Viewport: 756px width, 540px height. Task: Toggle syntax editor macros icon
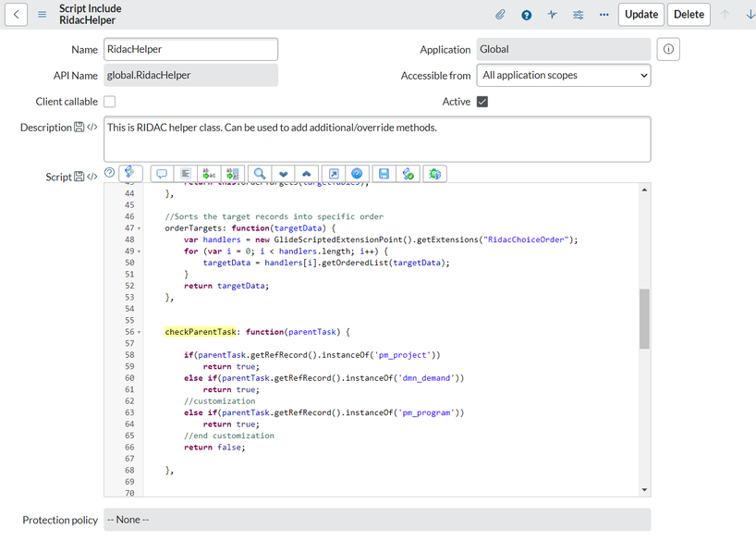click(x=130, y=173)
